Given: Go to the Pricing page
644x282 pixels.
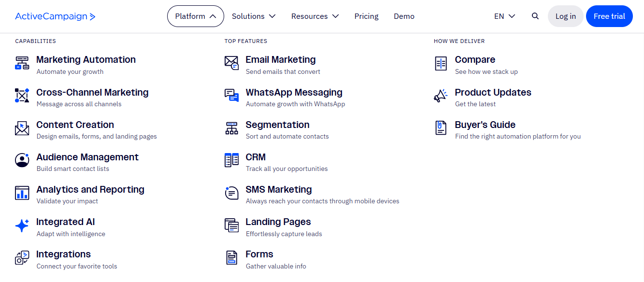Looking at the screenshot, I should 366,16.
